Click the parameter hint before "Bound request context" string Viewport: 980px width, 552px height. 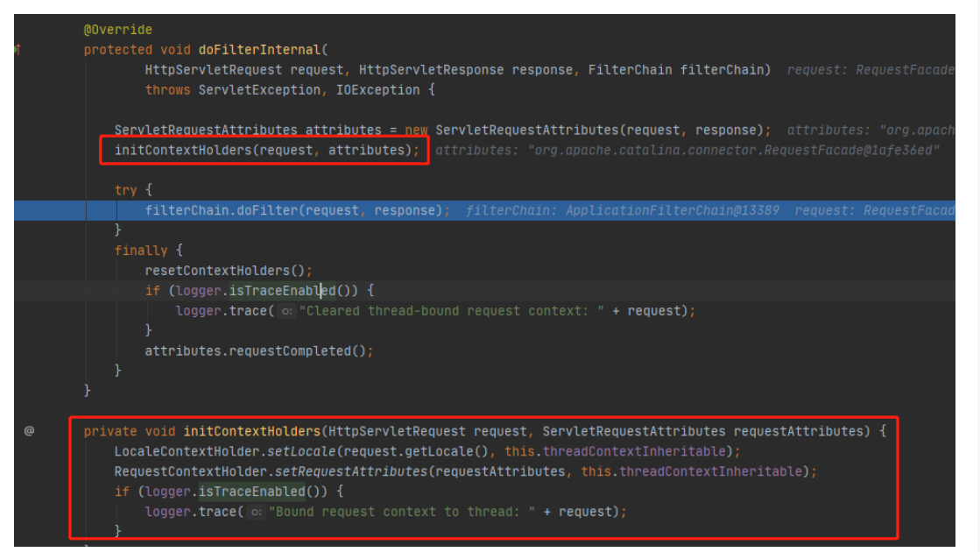click(x=256, y=512)
